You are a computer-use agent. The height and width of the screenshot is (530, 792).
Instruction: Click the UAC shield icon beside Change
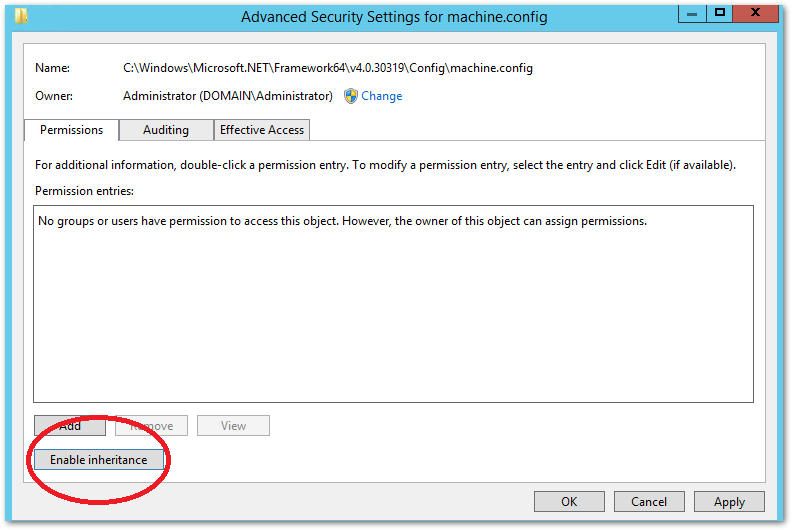[351, 96]
